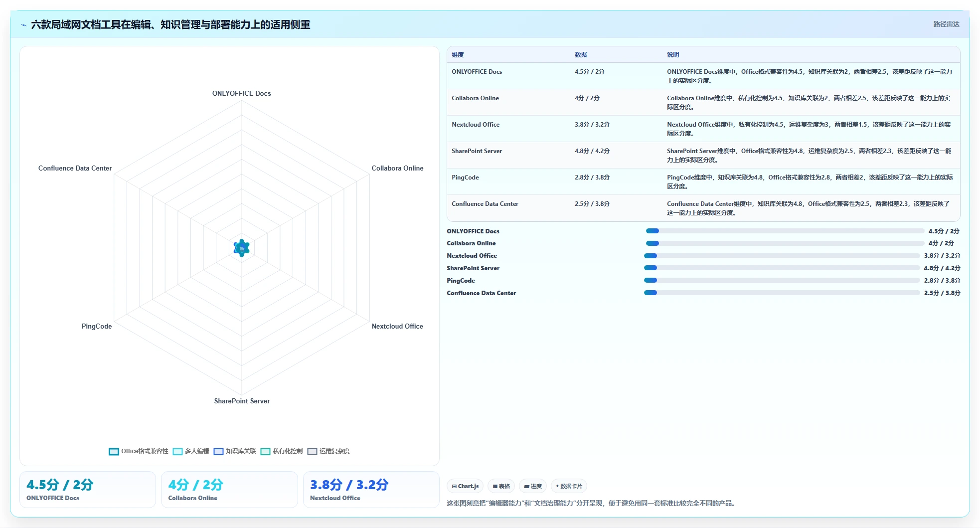Screen dimensions: 980x528
Task: Click the Confluence Data Center progress bar
Action: (782, 293)
